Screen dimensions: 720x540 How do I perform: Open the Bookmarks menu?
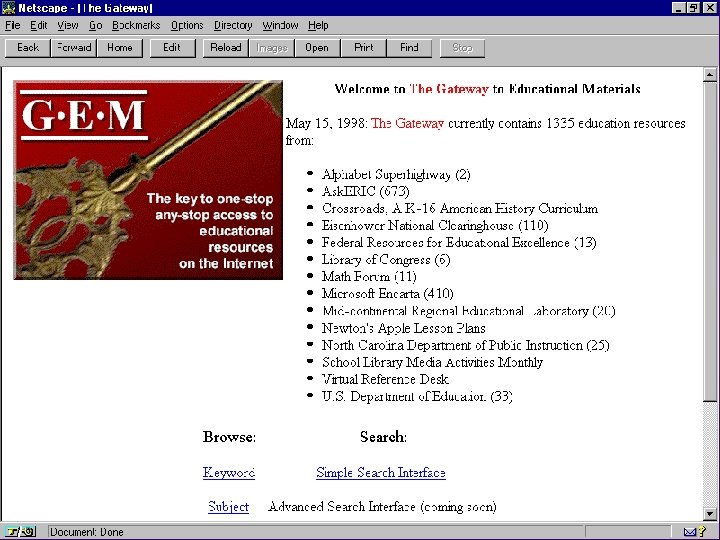(136, 25)
